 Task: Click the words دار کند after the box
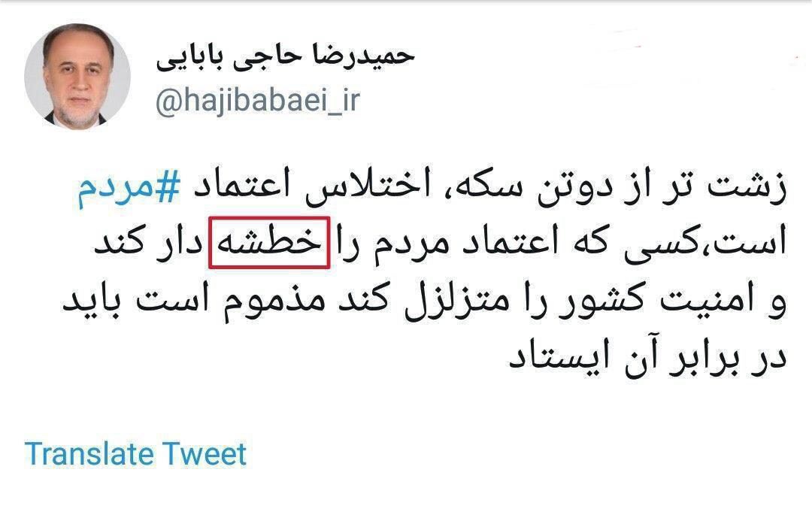click(x=147, y=244)
